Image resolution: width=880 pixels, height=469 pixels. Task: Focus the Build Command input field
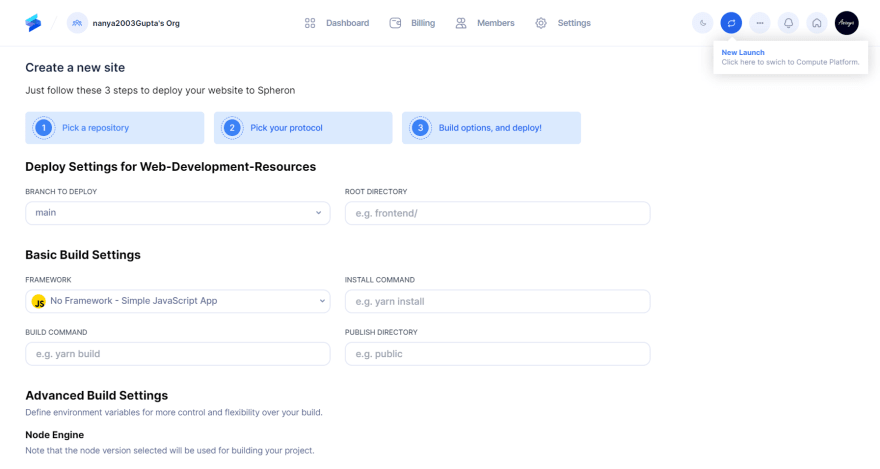pos(178,354)
